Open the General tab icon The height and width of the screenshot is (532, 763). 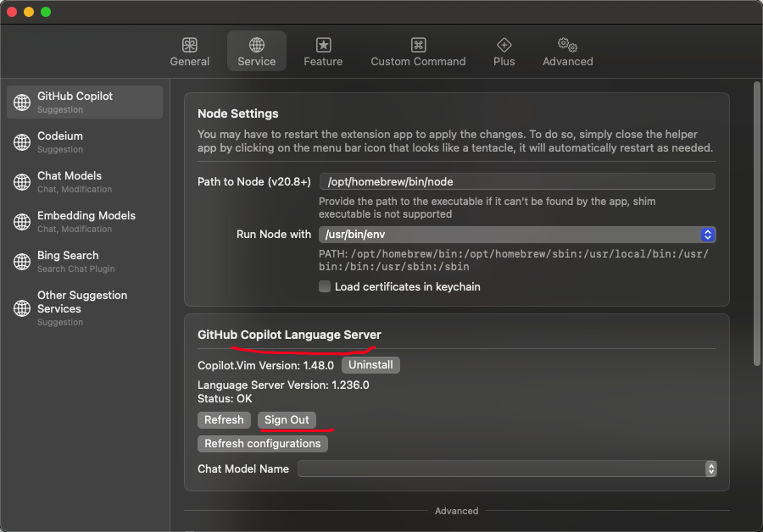coord(189,45)
